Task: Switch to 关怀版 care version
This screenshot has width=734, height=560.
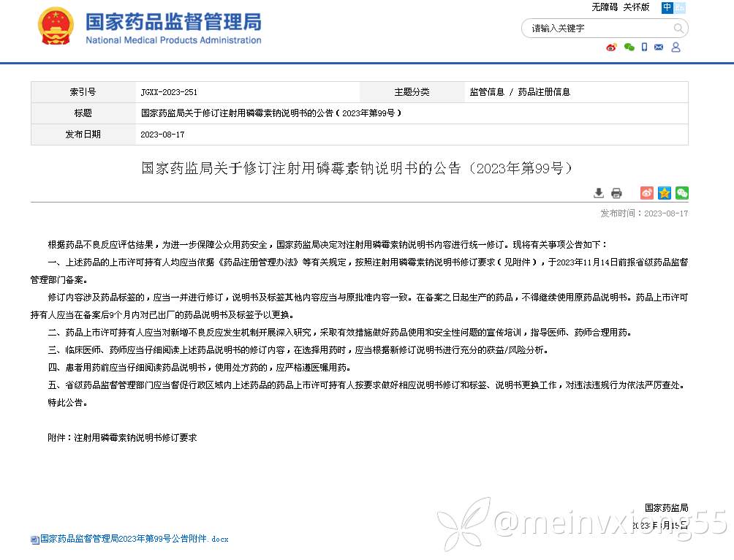Action: coord(636,7)
